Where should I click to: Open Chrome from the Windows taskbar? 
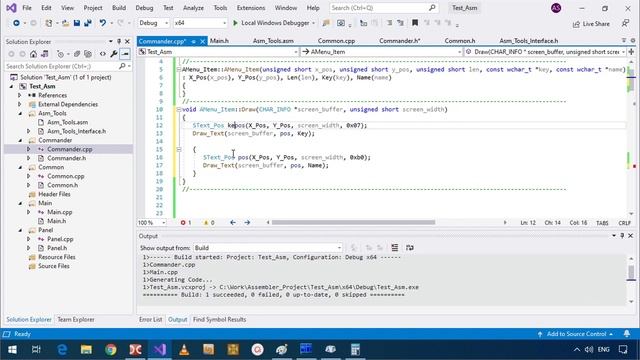coord(111,350)
